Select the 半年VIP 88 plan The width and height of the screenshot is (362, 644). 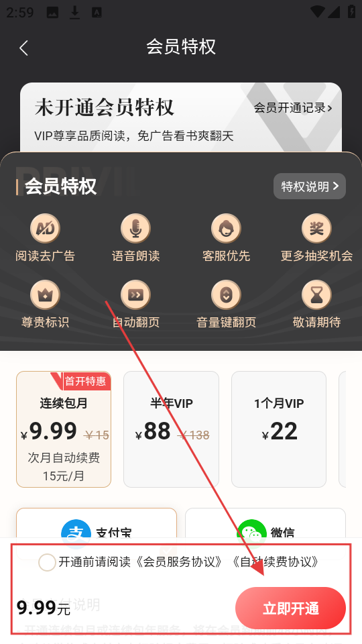(171, 429)
